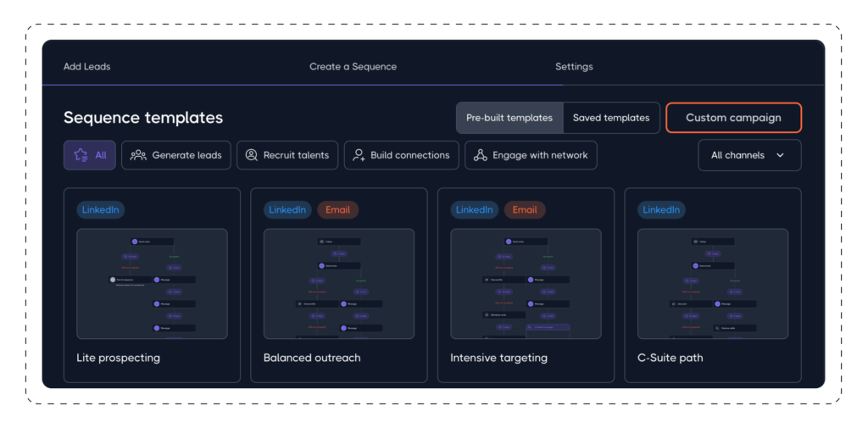This screenshot has width=868, height=428.
Task: Select the C-Suite path title
Action: pyautogui.click(x=670, y=358)
